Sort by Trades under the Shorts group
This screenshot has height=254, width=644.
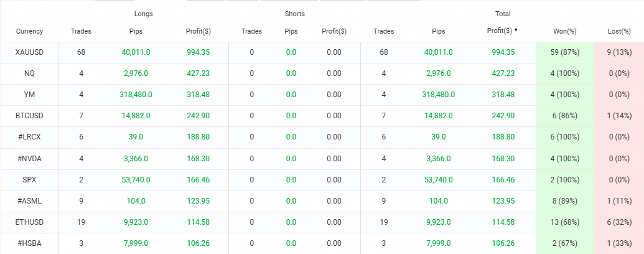click(x=251, y=31)
